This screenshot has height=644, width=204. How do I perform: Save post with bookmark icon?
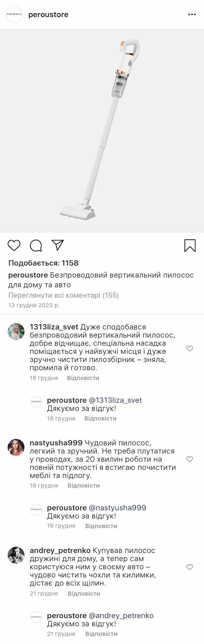[x=190, y=245]
